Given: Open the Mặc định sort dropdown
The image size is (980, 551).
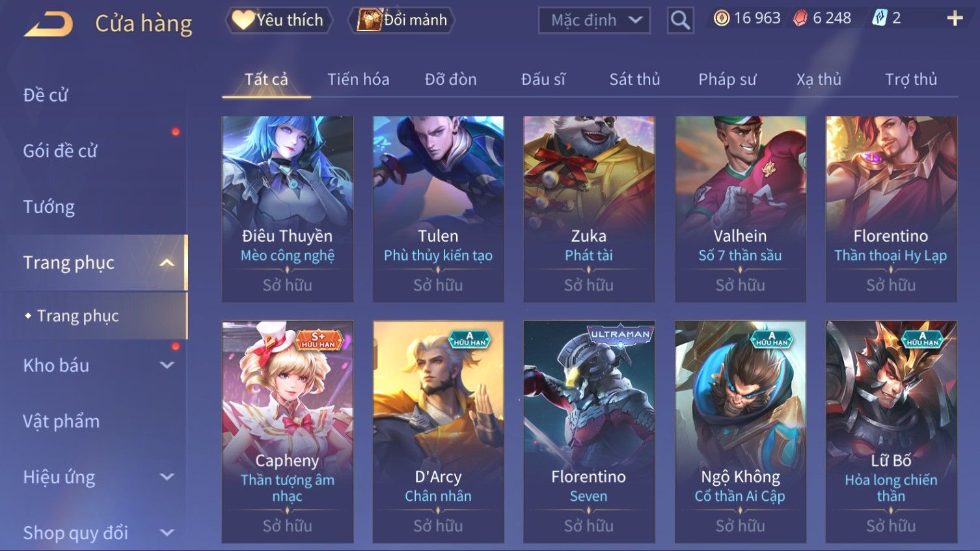Looking at the screenshot, I should pyautogui.click(x=594, y=20).
